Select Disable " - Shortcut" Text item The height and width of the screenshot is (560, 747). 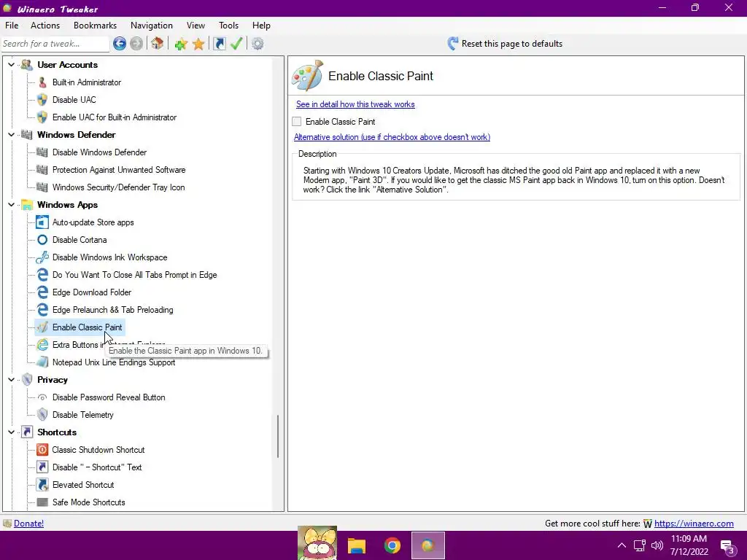point(97,467)
